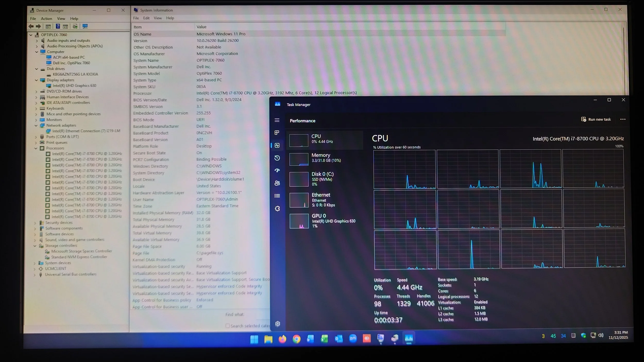Open Details page in Task Manager sidebar
The width and height of the screenshot is (644, 362).
tap(277, 196)
